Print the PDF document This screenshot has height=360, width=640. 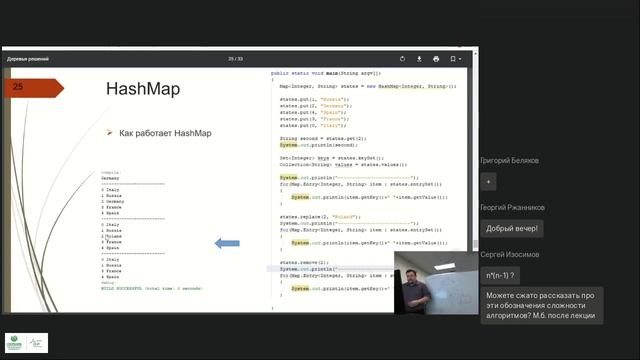point(436,59)
